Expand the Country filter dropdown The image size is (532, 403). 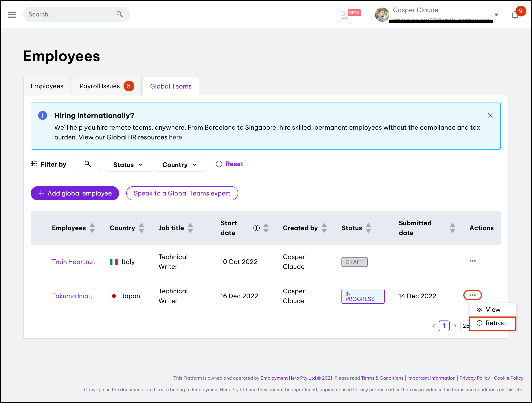180,165
